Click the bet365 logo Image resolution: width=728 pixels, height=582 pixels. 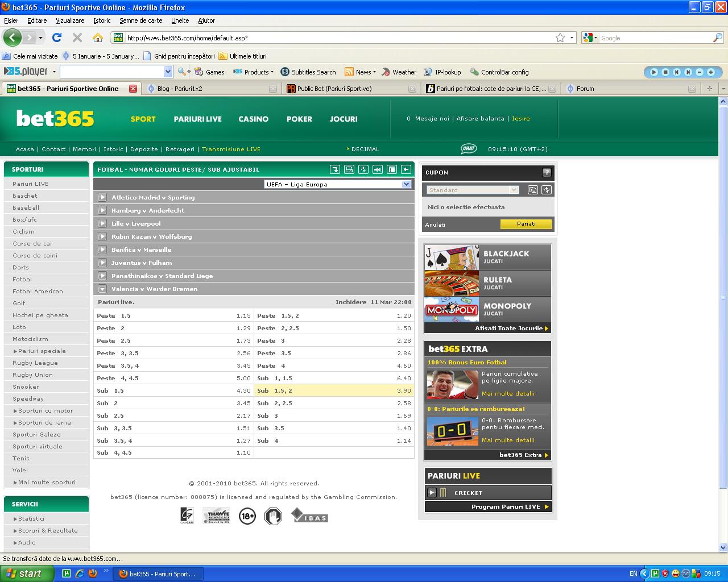point(55,118)
